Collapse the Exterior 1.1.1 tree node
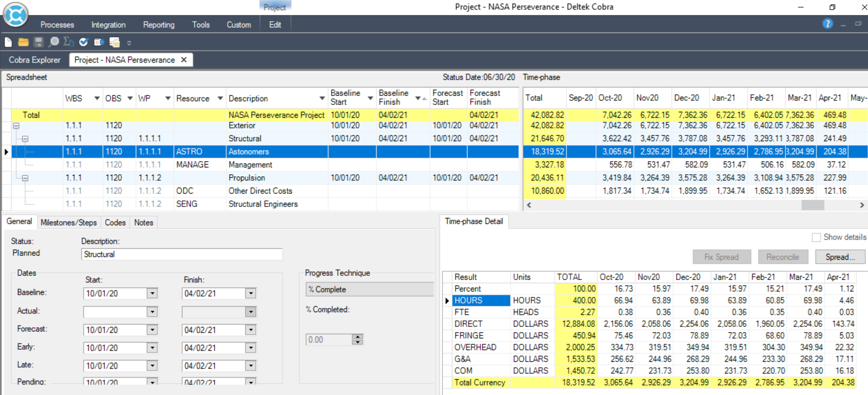The width and height of the screenshot is (868, 395). point(16,126)
